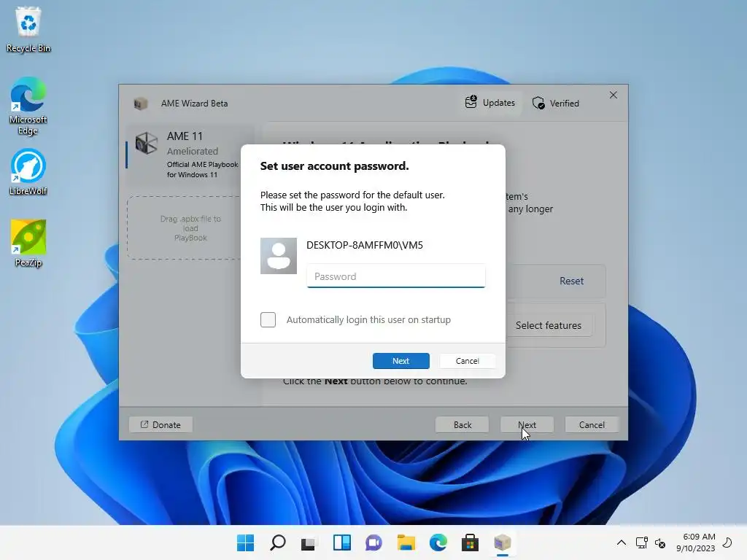
Task: Open network status tray icon
Action: [642, 542]
